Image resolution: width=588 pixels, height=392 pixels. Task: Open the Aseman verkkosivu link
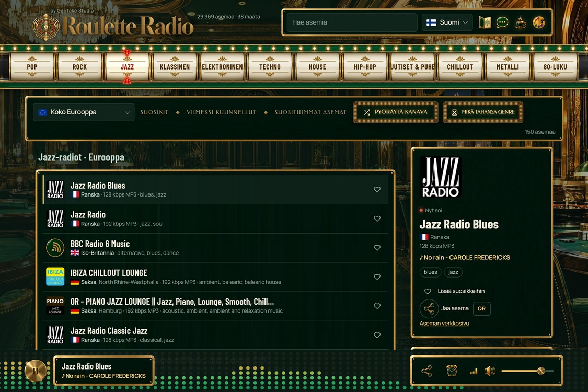(x=444, y=324)
